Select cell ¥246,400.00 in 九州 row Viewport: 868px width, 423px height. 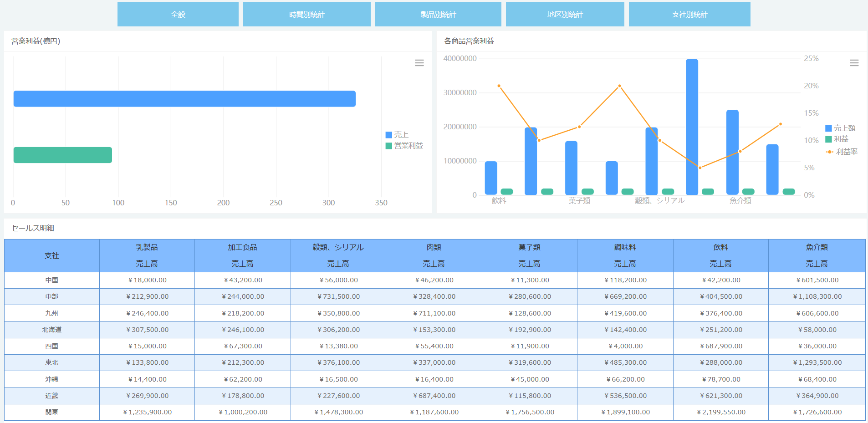pos(147,313)
